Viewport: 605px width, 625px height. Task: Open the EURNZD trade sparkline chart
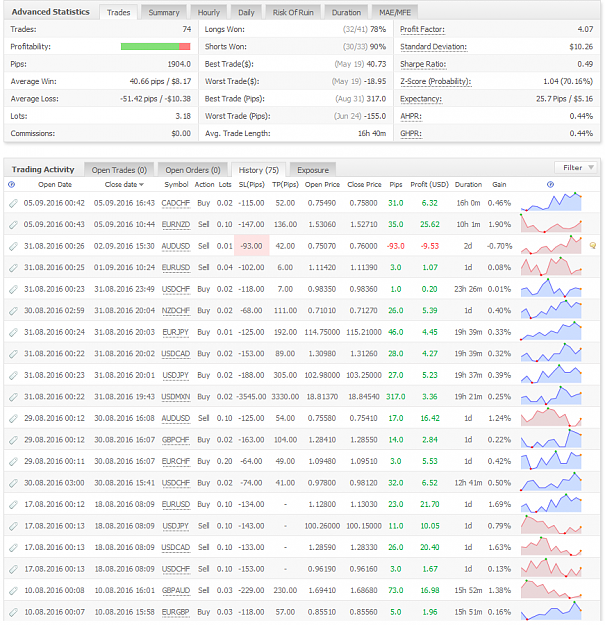(551, 224)
